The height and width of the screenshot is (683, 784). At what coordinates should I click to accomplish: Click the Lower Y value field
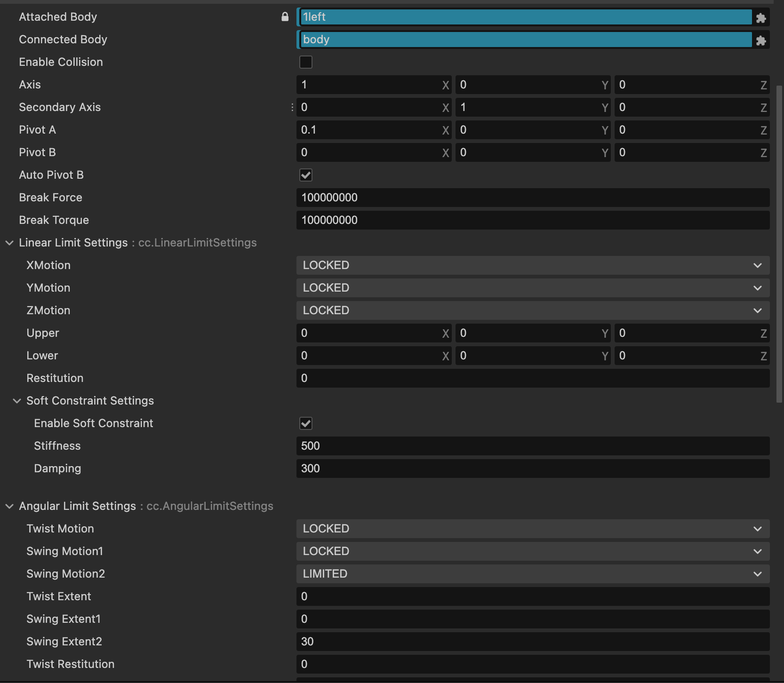click(x=533, y=356)
